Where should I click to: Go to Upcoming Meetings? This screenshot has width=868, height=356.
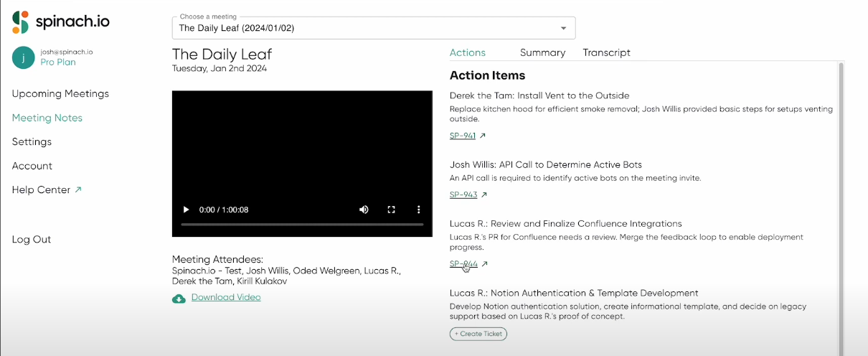coord(60,93)
